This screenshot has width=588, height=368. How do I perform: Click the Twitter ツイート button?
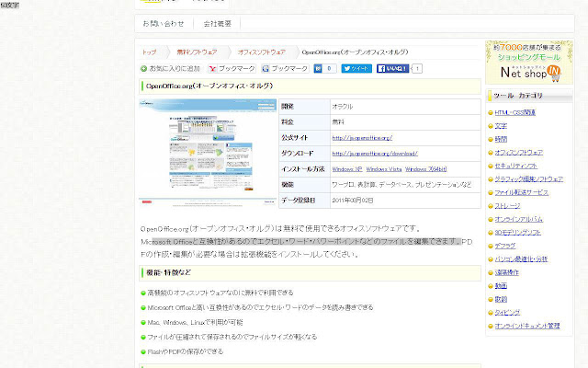(356, 69)
